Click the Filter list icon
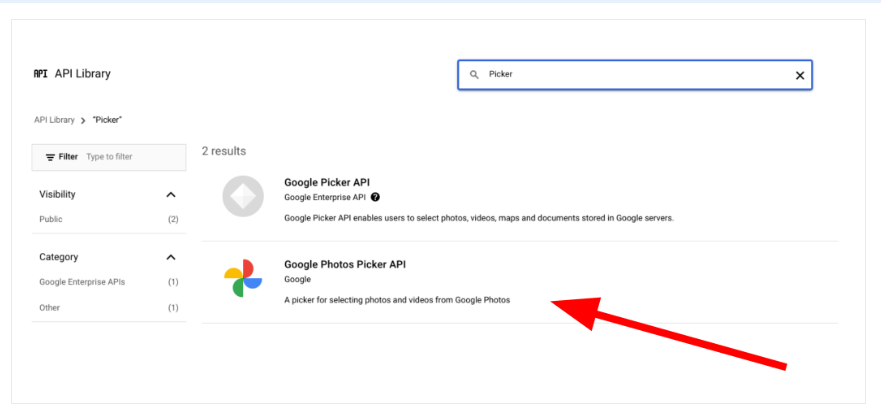The width and height of the screenshot is (881, 417). point(50,157)
